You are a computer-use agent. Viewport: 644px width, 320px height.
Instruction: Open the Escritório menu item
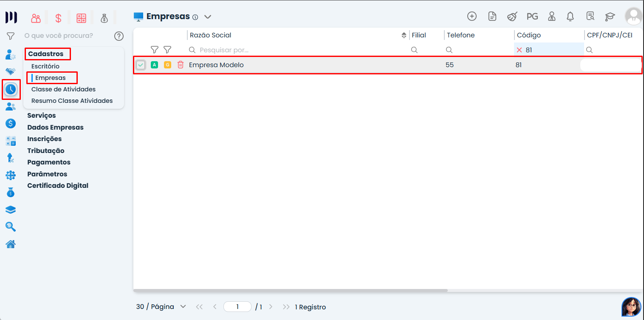coord(45,66)
